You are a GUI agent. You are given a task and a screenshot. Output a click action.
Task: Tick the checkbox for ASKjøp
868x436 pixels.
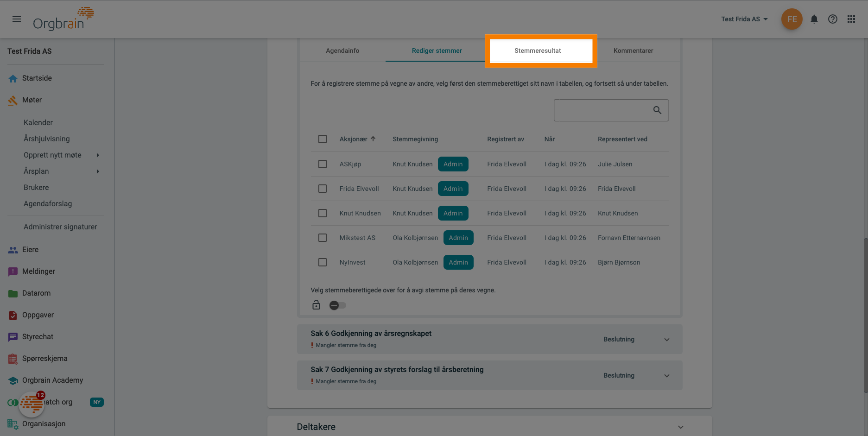click(x=323, y=164)
